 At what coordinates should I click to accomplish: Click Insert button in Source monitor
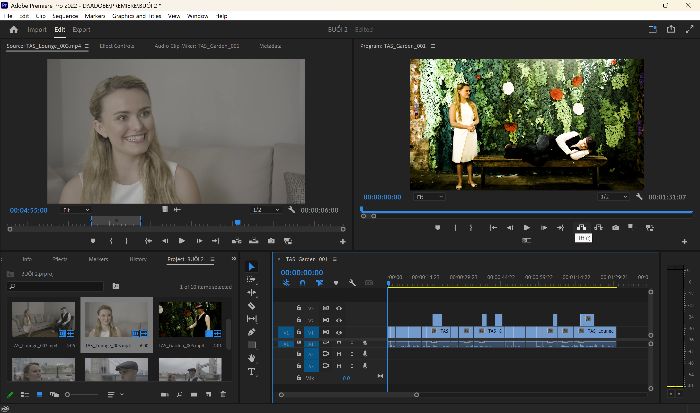coord(237,241)
